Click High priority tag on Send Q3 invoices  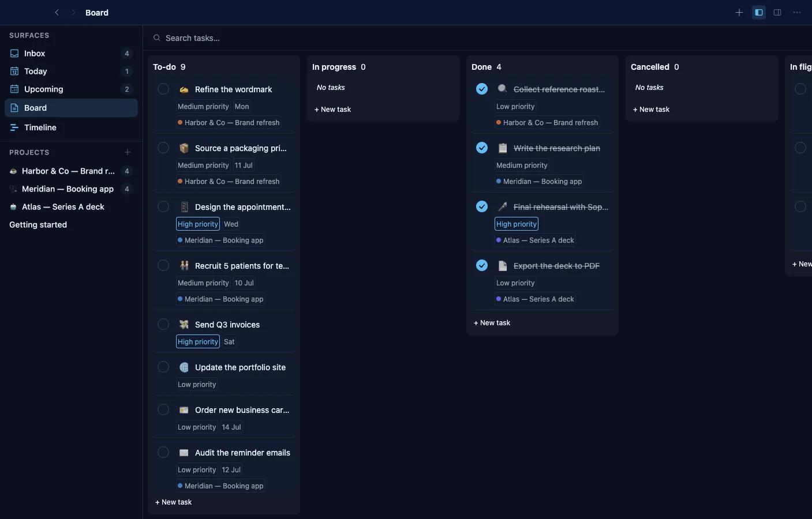(198, 341)
